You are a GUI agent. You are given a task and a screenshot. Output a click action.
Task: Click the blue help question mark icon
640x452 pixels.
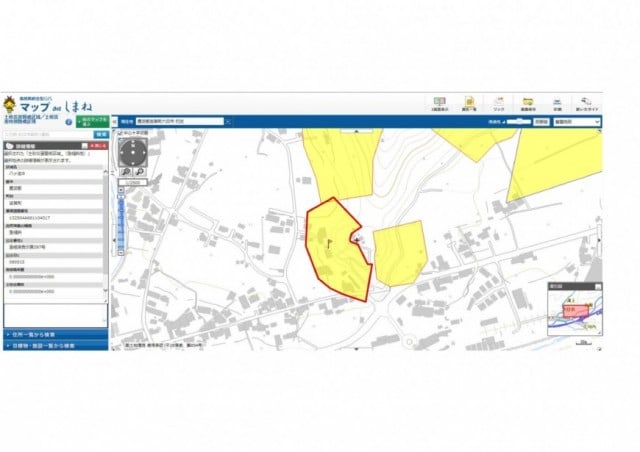pyautogui.click(x=68, y=121)
